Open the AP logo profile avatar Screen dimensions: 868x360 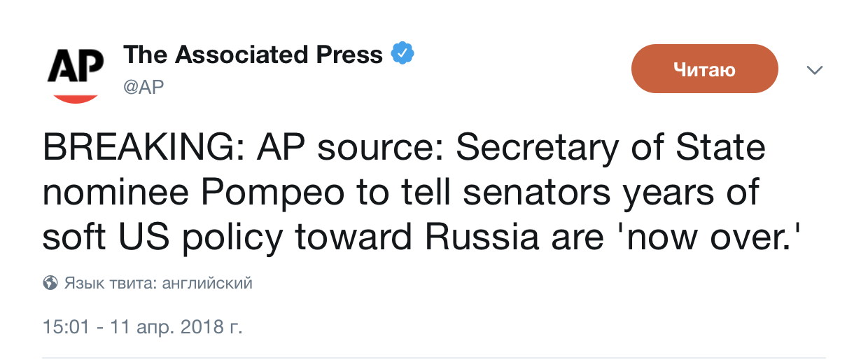75,74
